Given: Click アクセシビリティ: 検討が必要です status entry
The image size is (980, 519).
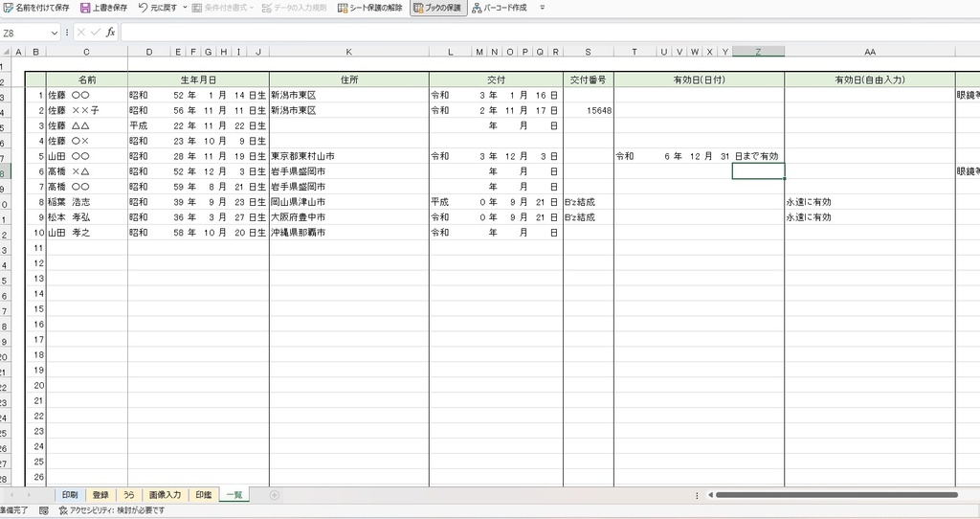Looking at the screenshot, I should point(112,510).
